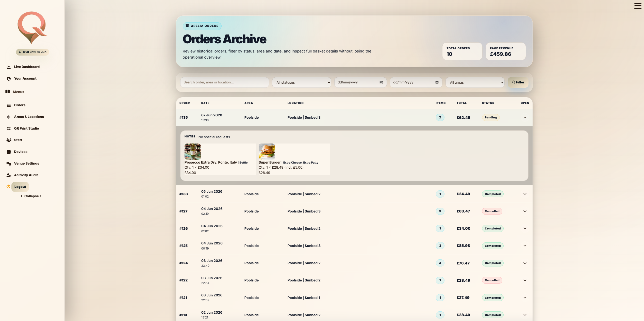Click the Completed status on order #133
The height and width of the screenshot is (321, 644).
tap(492, 194)
